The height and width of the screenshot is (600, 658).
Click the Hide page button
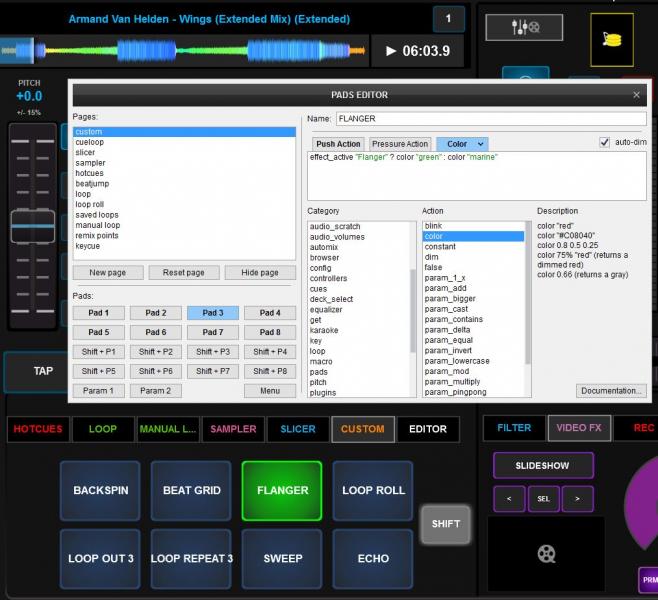click(260, 272)
